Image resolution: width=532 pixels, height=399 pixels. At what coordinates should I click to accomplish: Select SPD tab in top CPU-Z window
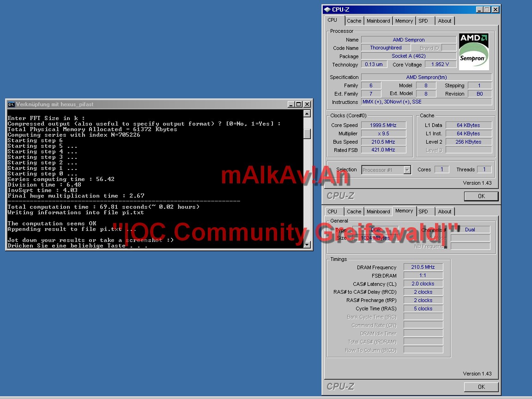423,21
